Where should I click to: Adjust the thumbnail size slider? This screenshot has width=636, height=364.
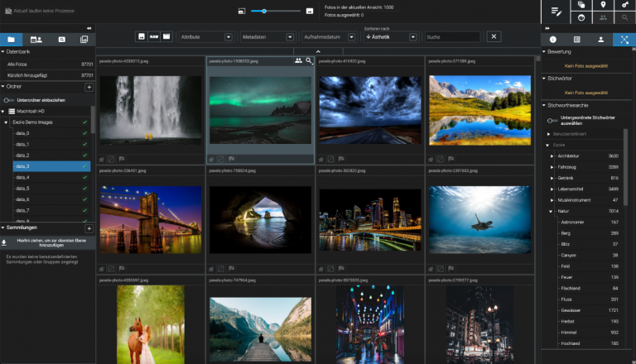tap(264, 11)
